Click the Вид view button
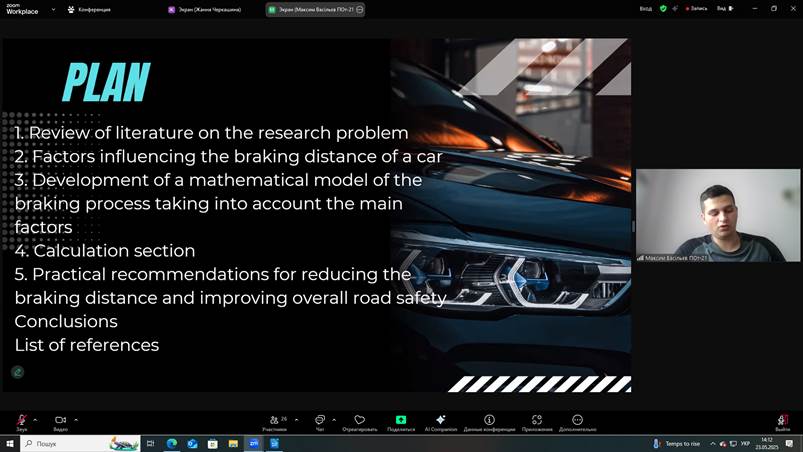803x452 pixels. pyautogui.click(x=723, y=8)
